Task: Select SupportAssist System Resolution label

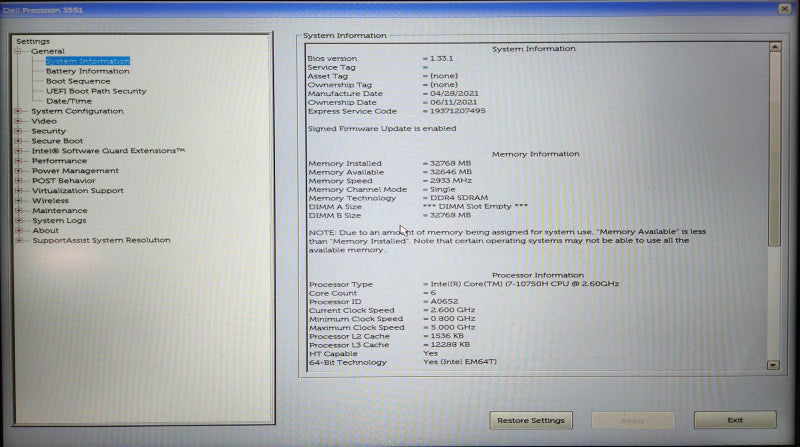Action: point(102,240)
